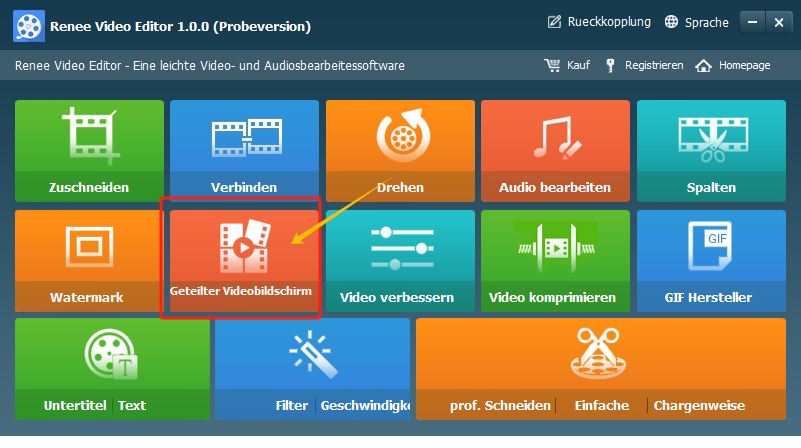The height and width of the screenshot is (448, 801).
Task: Select the Geschwindigkeit option
Action: 365,406
